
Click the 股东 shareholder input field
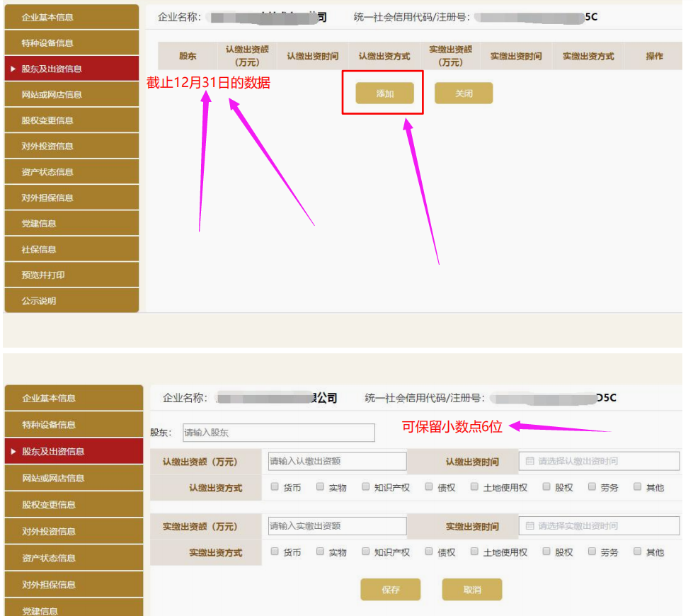click(x=278, y=432)
